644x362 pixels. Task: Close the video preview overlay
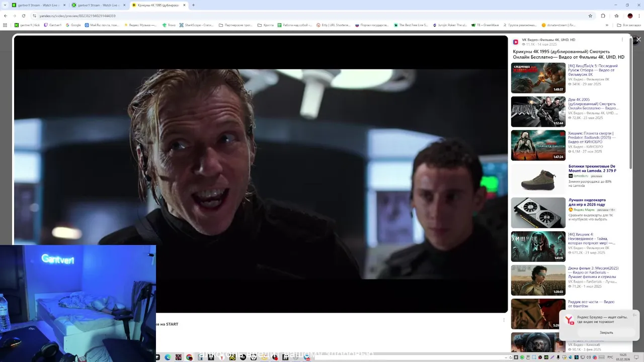(638, 39)
